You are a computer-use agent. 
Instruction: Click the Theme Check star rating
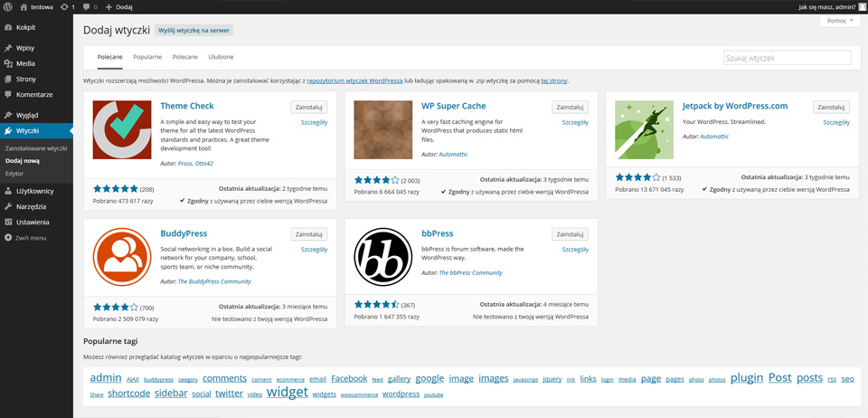(x=116, y=188)
